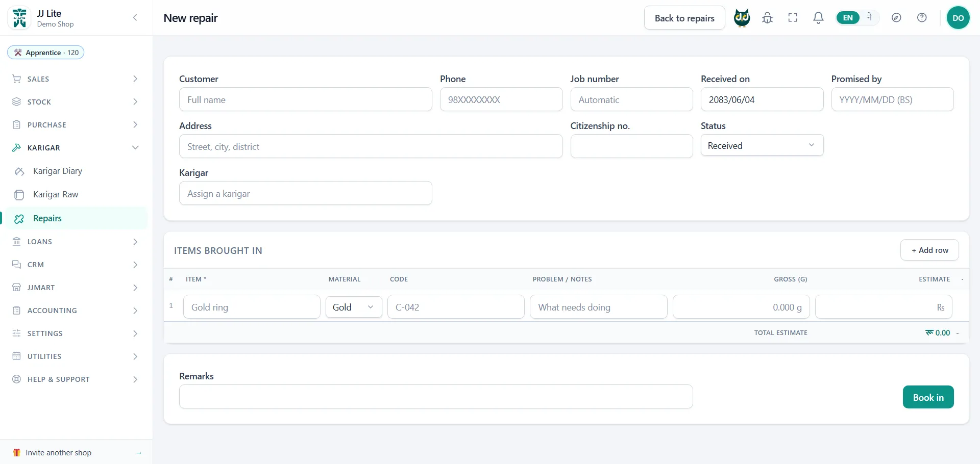Image resolution: width=980 pixels, height=464 pixels.
Task: Click the + Add row button
Action: click(929, 250)
